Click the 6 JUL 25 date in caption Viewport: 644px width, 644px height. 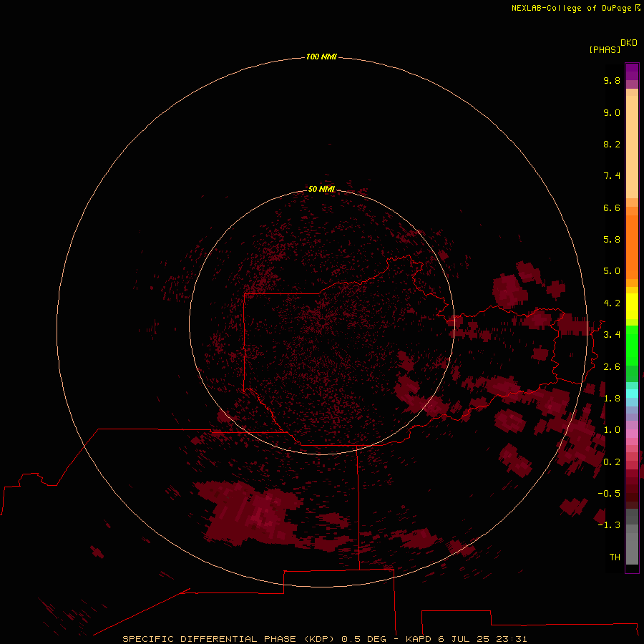[465, 639]
